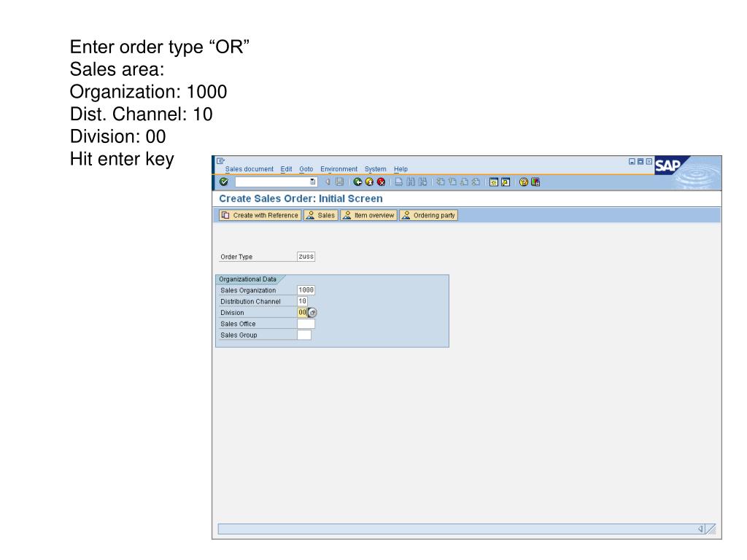This screenshot has width=747, height=560.
Task: Click the SAP command input field
Action: pos(272,182)
